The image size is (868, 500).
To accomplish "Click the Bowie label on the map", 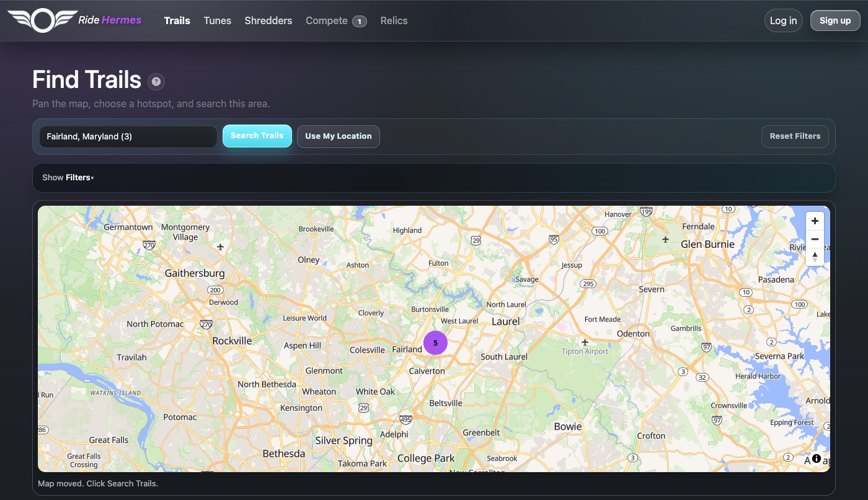I will 568,426.
